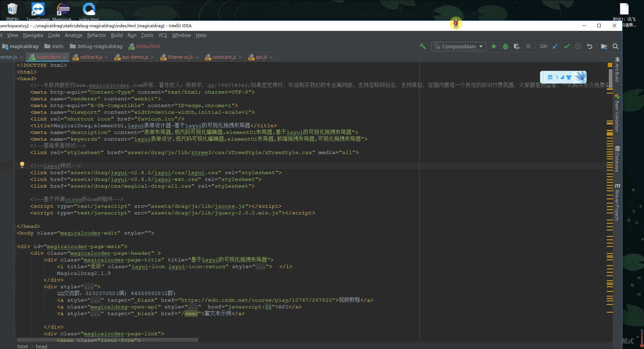Open the CompressMain run configuration dropdown
Viewport: 644px width, 349px height.
(459, 46)
